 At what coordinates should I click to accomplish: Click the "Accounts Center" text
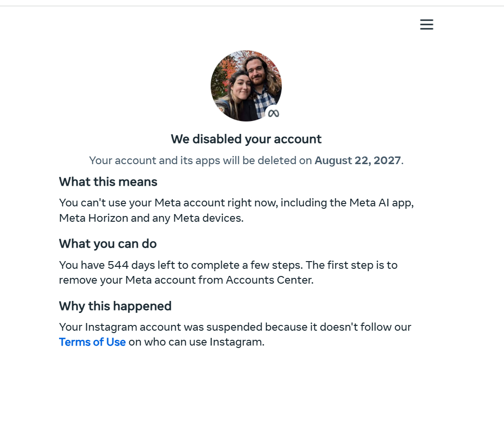click(x=269, y=280)
